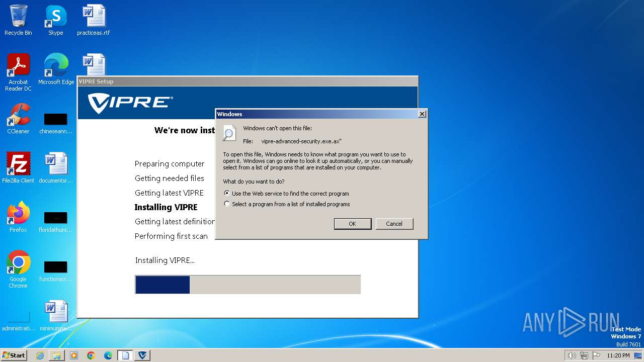Screen dimensions: 644x362
Task: Click the show desktop button
Action: click(x=638, y=355)
